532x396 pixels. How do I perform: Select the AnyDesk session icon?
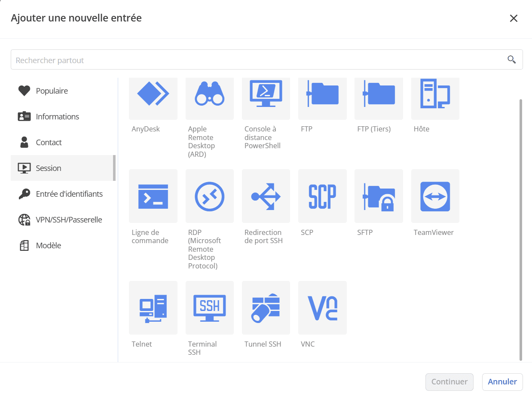click(153, 94)
